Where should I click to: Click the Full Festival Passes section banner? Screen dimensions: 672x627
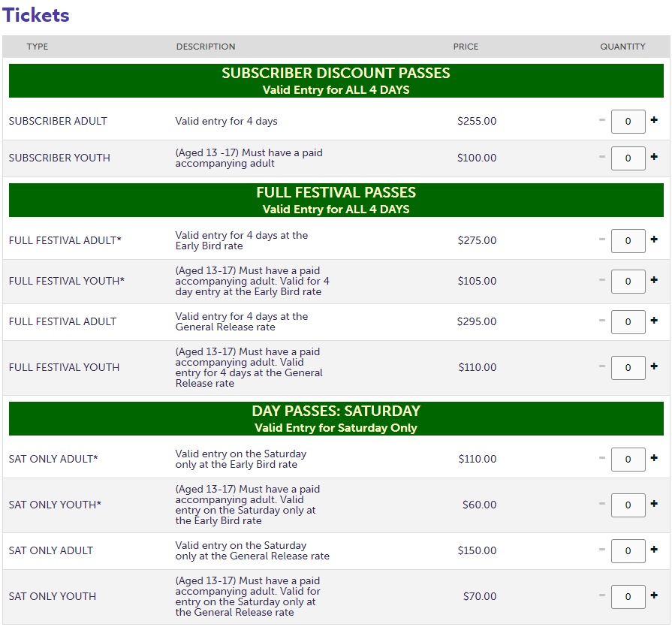point(336,200)
